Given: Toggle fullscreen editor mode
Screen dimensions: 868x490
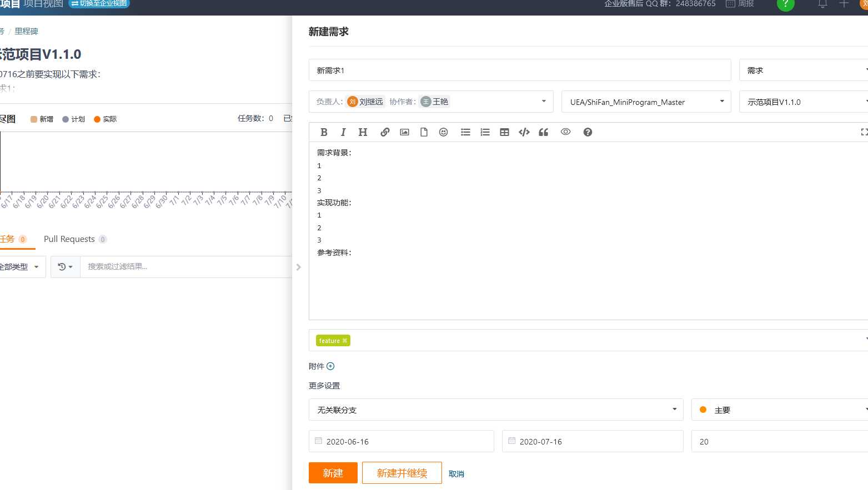Looking at the screenshot, I should (x=864, y=132).
